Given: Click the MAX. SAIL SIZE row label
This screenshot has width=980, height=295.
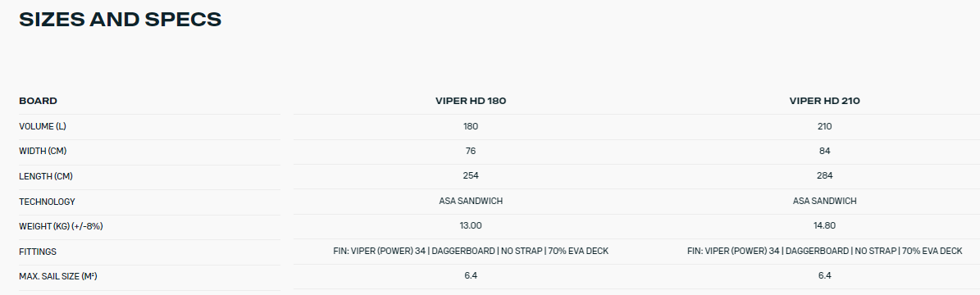Looking at the screenshot, I should (x=58, y=275).
